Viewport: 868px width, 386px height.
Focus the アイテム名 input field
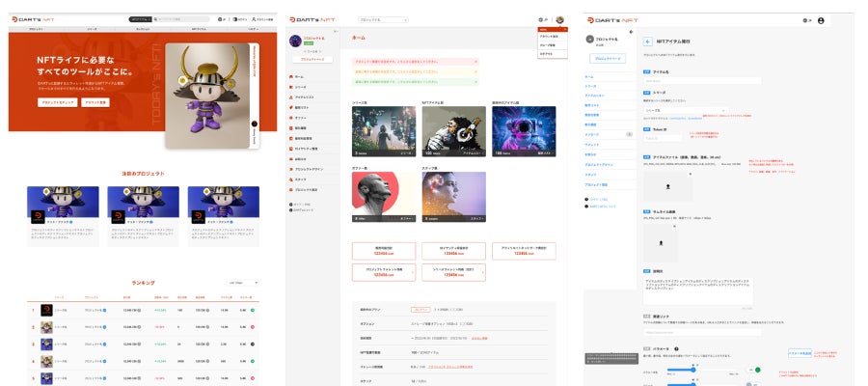coord(702,81)
